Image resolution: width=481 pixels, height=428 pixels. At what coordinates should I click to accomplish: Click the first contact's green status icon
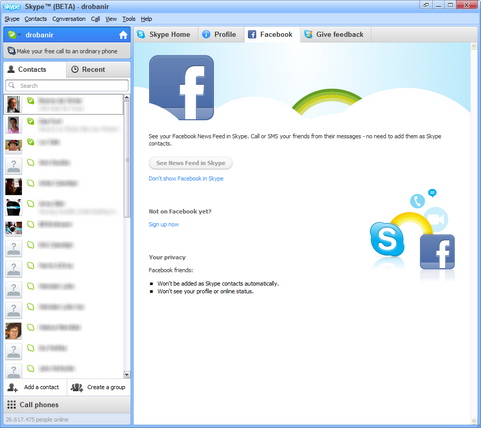pyautogui.click(x=31, y=100)
